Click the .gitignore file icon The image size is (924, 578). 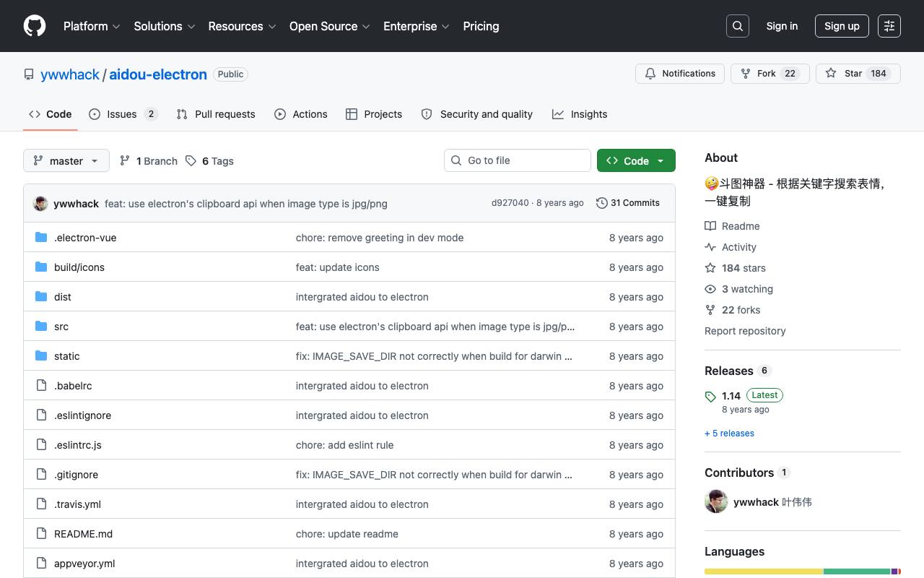(x=41, y=475)
